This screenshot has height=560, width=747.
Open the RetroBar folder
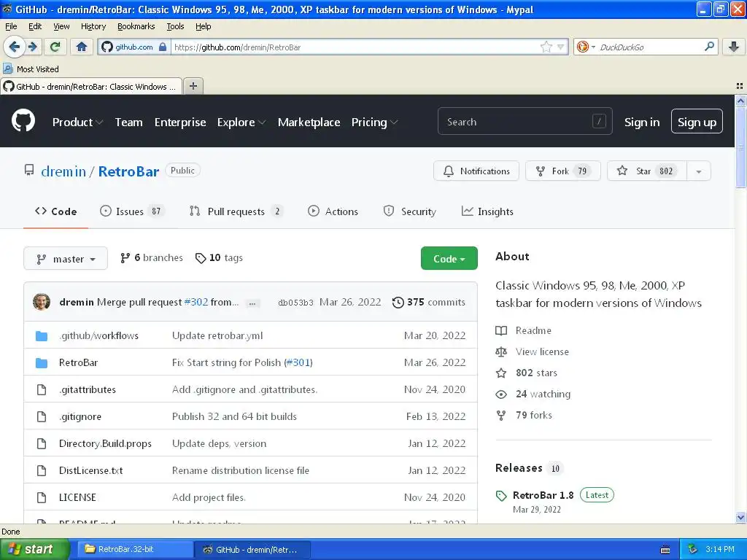78,362
